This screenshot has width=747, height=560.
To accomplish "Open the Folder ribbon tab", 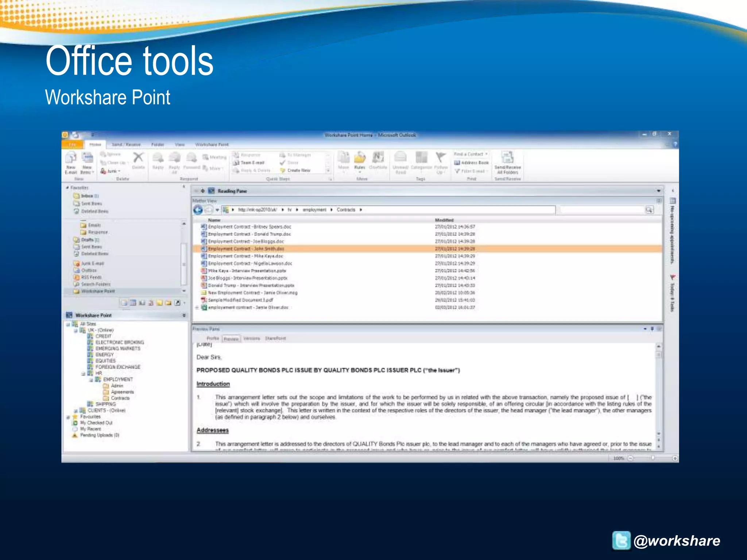I will tap(158, 145).
